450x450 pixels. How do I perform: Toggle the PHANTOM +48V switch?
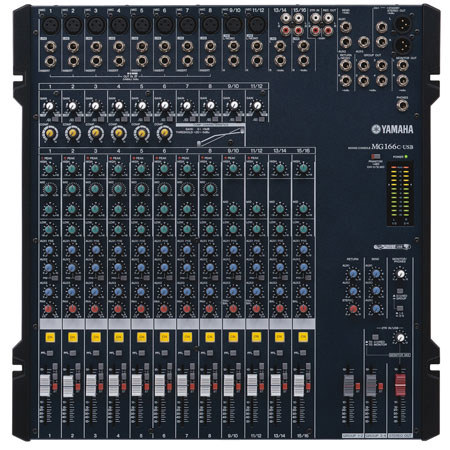376,156
